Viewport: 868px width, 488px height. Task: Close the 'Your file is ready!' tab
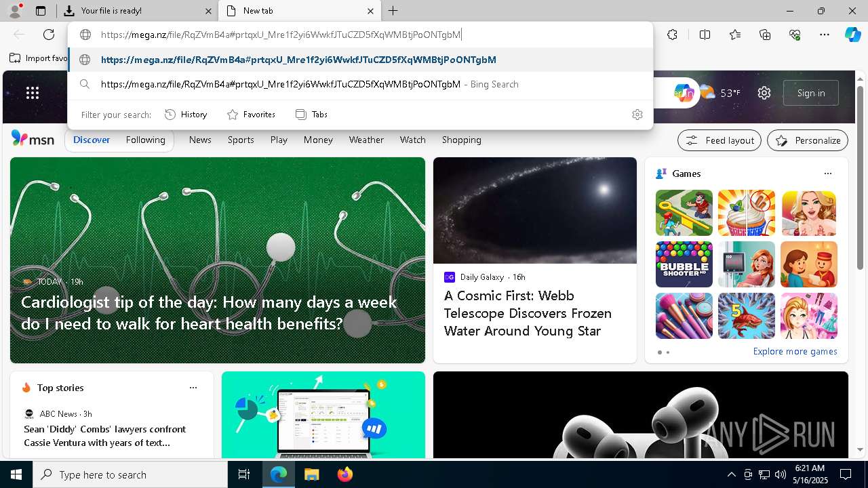point(208,11)
